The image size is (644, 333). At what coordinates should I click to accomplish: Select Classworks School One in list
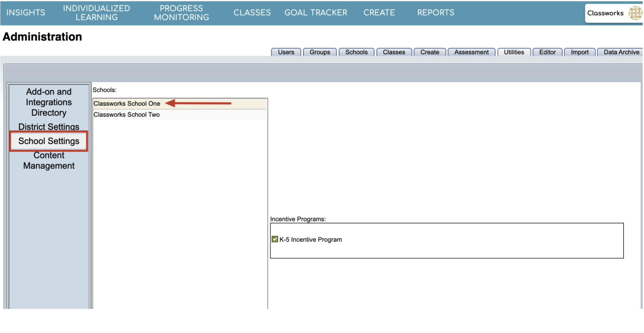(180, 104)
